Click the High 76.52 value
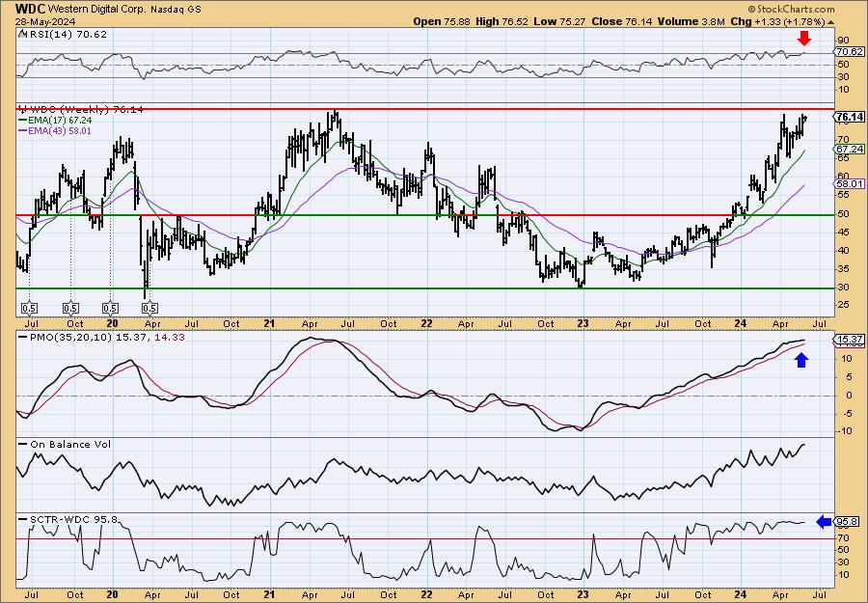Image resolution: width=868 pixels, height=603 pixels. point(502,21)
